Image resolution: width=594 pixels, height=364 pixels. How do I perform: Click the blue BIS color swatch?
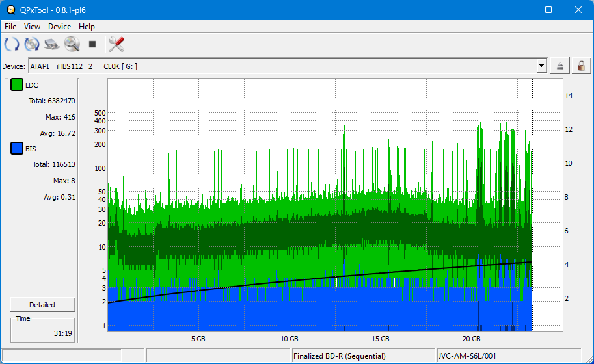17,149
